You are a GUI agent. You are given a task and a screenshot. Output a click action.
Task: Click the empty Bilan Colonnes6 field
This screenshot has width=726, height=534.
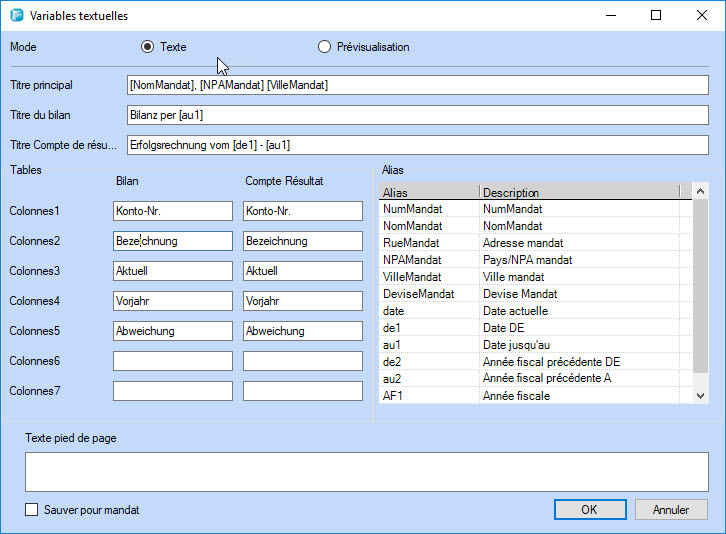[173, 361]
